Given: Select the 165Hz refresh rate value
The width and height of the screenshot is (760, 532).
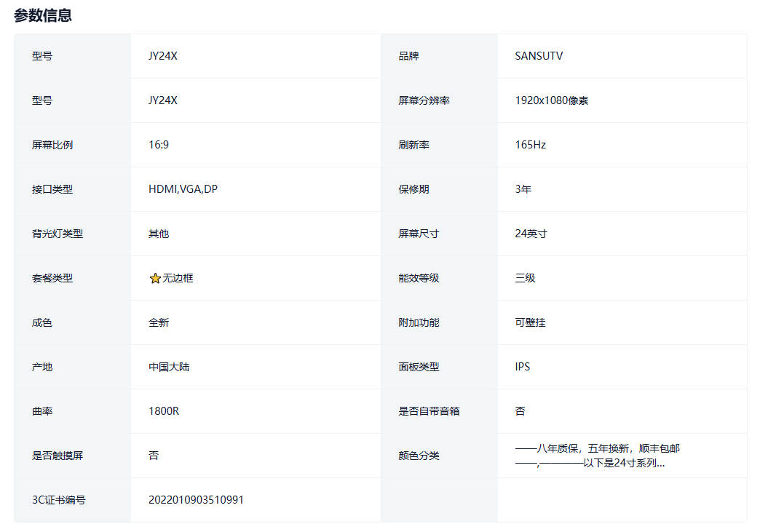Looking at the screenshot, I should [530, 145].
